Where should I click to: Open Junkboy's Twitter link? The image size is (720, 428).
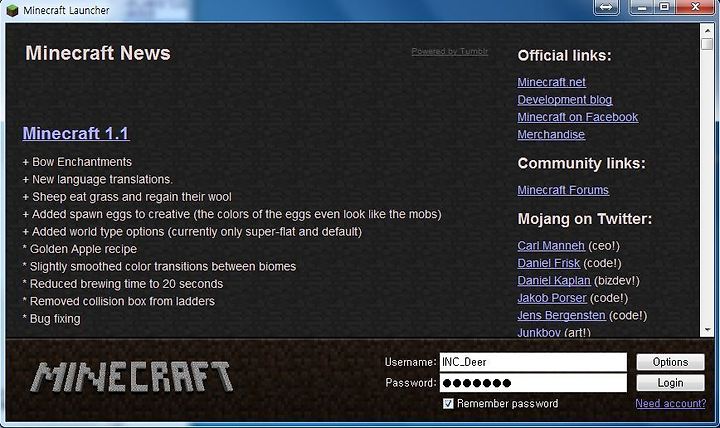pos(539,332)
